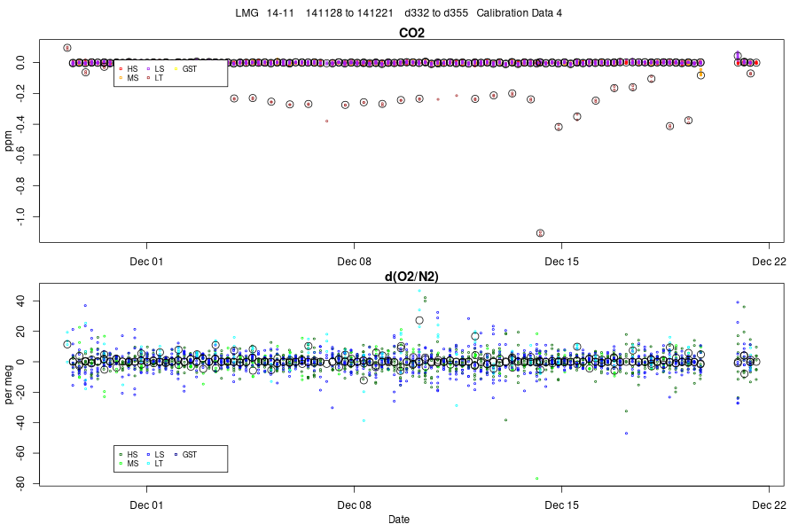Screen dimensions: 798x532
Task: Click the lowest CO2 outlier near -1.1 ppm
Action: coord(541,233)
